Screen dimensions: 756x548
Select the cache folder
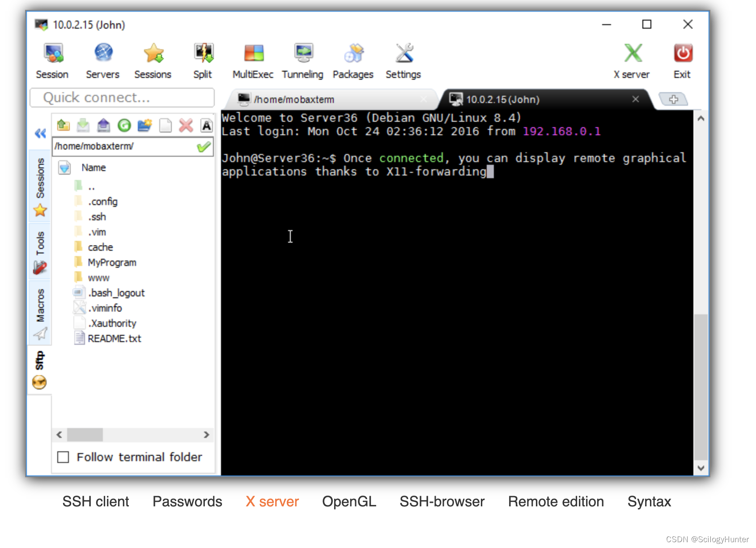pos(100,247)
